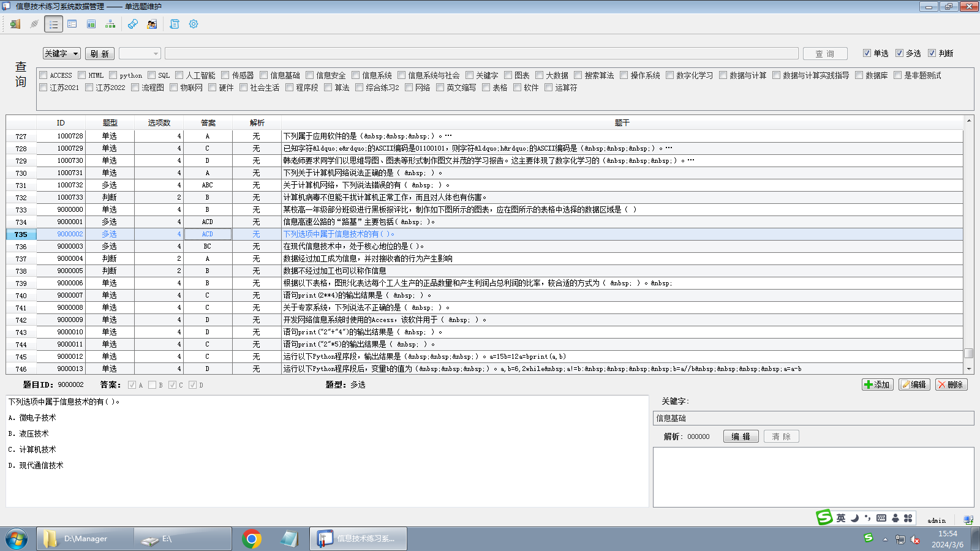Click the 答案 column header
Screen dimensions: 980x551
tap(208, 123)
